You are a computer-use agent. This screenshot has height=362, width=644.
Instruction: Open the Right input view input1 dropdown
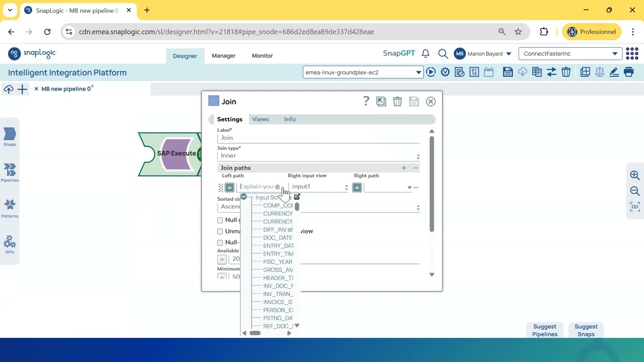(x=319, y=187)
